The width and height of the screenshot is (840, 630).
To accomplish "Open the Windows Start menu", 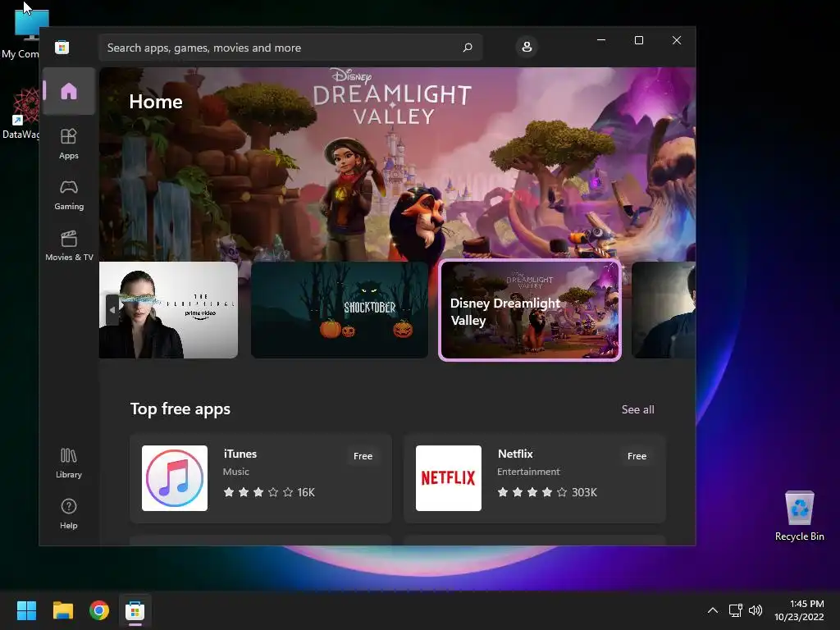I will [26, 610].
